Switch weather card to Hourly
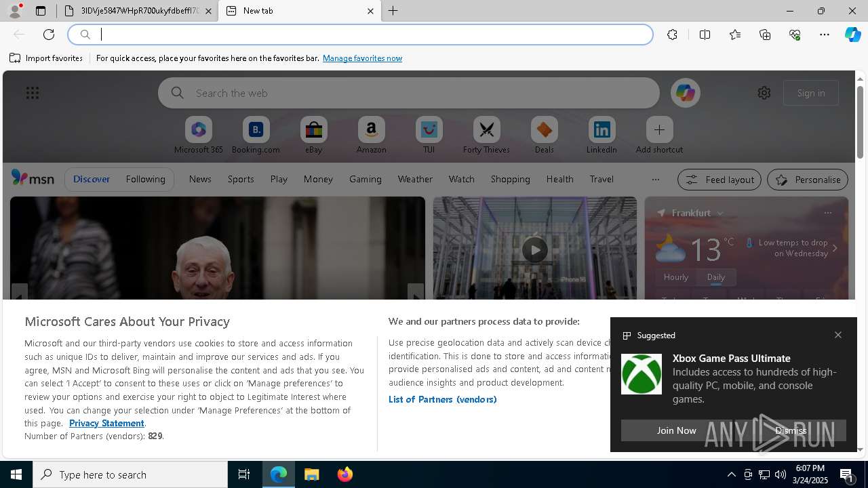The width and height of the screenshot is (868, 488). click(676, 277)
